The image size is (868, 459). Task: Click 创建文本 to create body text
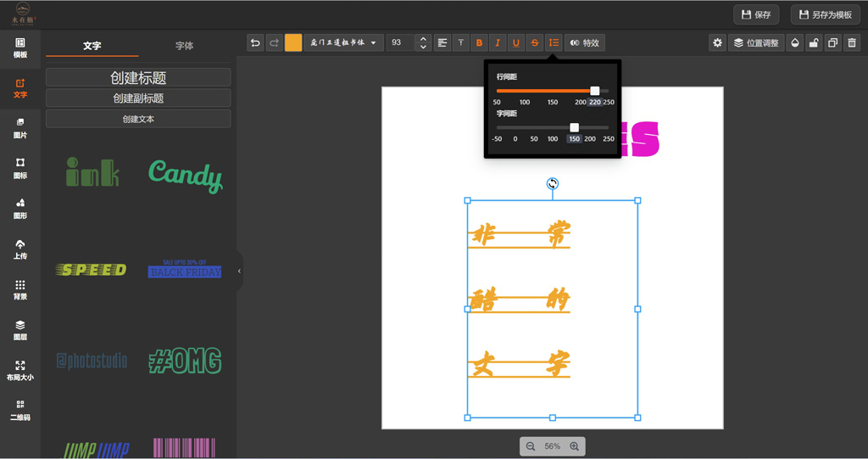click(x=138, y=119)
